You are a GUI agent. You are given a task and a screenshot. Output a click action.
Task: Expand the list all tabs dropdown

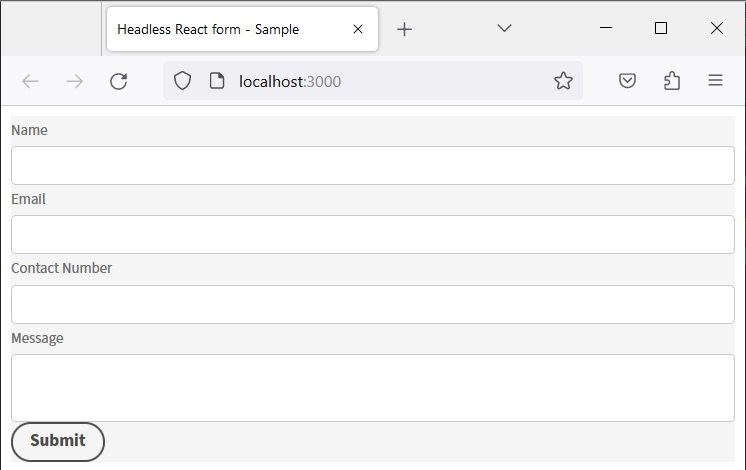pos(505,29)
